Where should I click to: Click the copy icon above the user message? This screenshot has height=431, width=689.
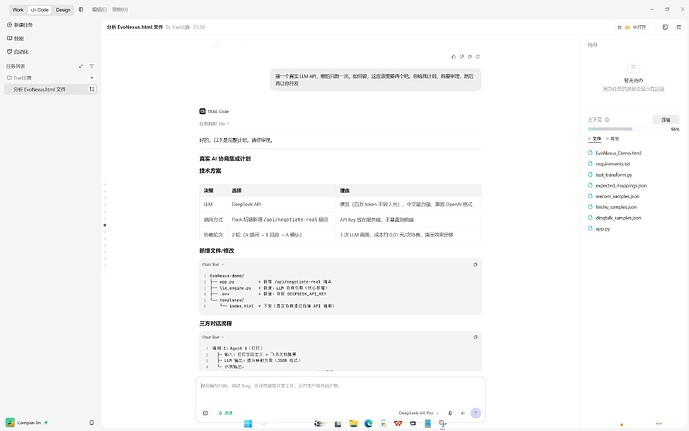pos(478,57)
